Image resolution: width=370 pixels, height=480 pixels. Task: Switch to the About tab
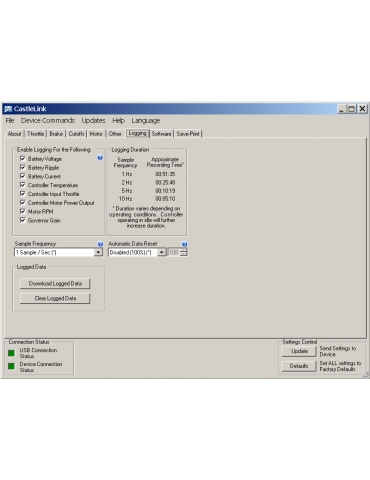coord(14,134)
